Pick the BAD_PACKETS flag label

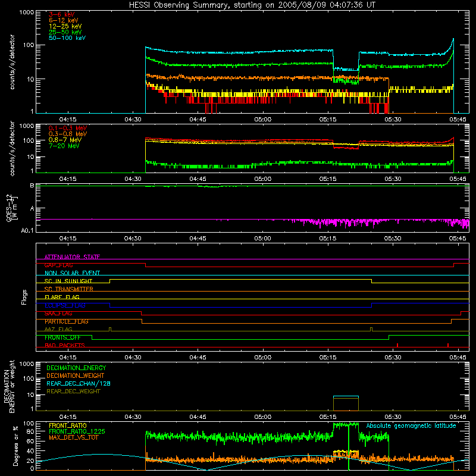click(65, 345)
